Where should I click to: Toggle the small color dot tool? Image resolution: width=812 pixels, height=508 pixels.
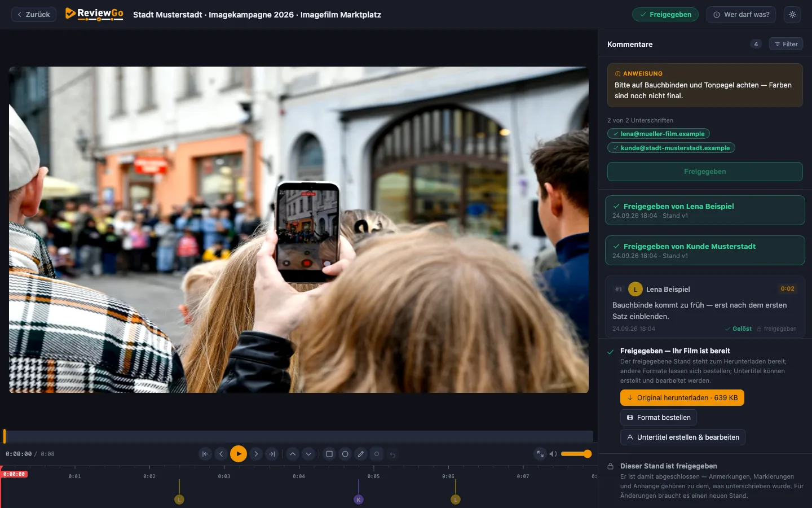[377, 454]
